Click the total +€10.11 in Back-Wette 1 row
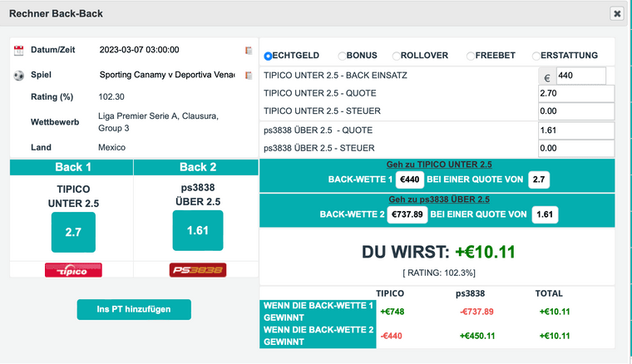The height and width of the screenshot is (364, 632). 555,312
